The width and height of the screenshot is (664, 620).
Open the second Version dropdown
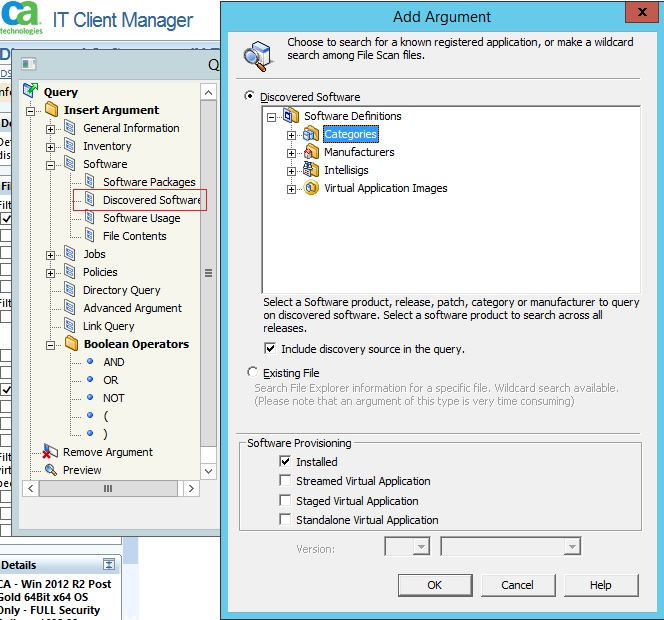tap(572, 546)
